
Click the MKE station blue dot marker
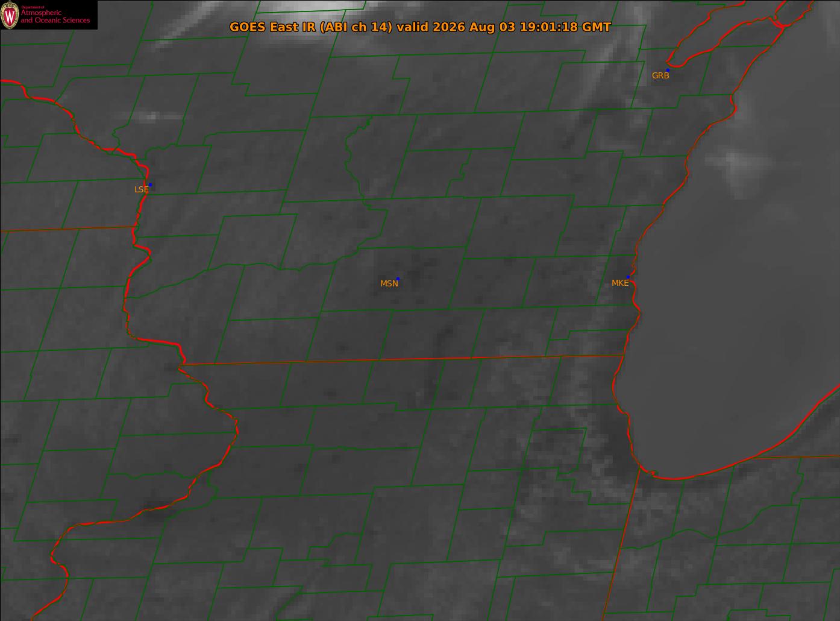tap(628, 277)
